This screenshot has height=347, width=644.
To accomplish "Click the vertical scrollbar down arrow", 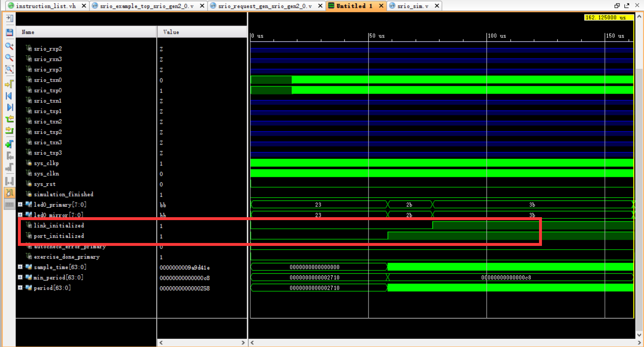I will (x=639, y=335).
